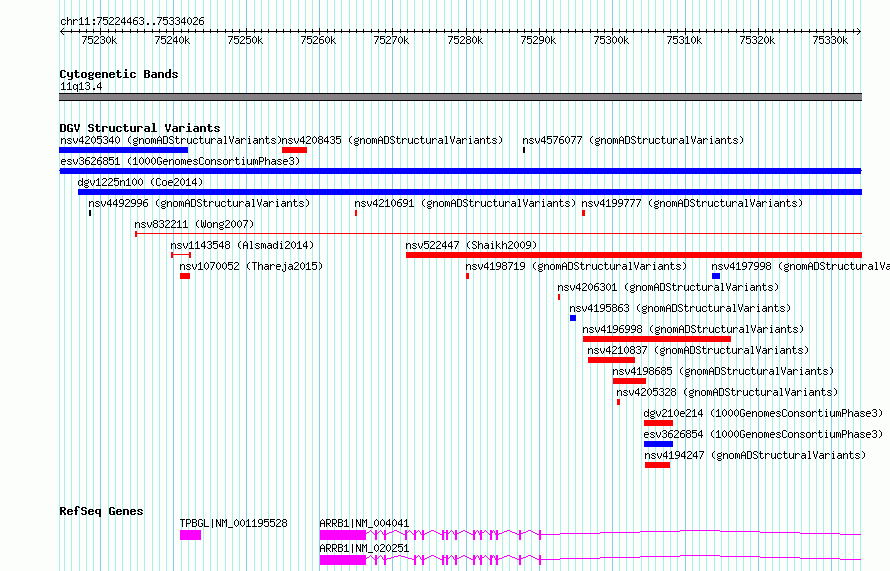The height and width of the screenshot is (571, 890).
Task: Click the Cytogenetic Bands track title
Action: 119,74
